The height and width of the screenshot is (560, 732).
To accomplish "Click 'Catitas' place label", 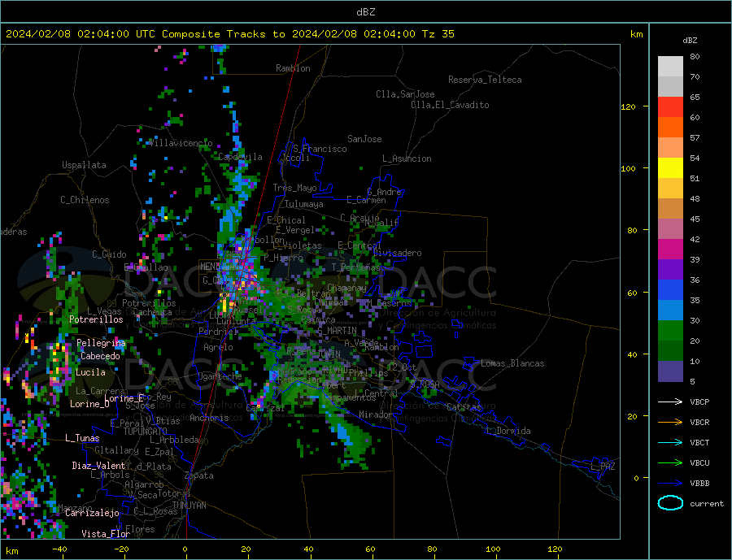I will [x=464, y=407].
